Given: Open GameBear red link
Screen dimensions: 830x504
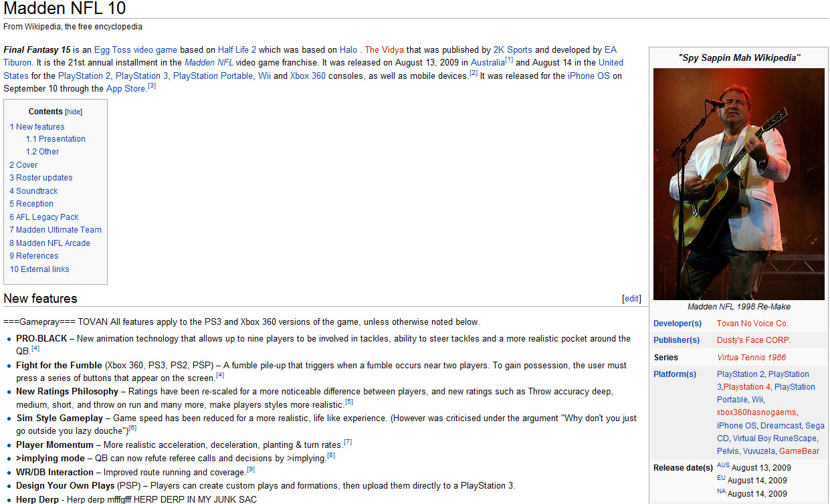Looking at the screenshot, I should pyautogui.click(x=799, y=451).
